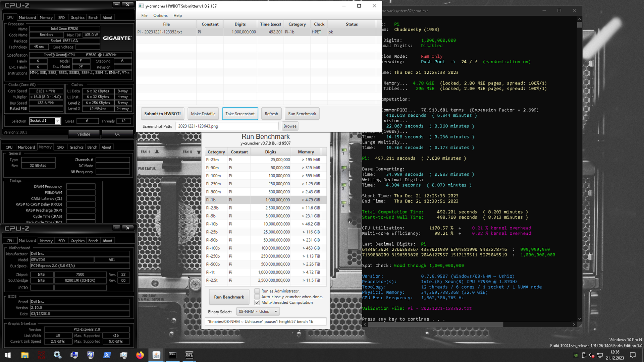Launch the red atom icon in the taskbar
This screenshot has width=644, height=362.
click(x=41, y=355)
